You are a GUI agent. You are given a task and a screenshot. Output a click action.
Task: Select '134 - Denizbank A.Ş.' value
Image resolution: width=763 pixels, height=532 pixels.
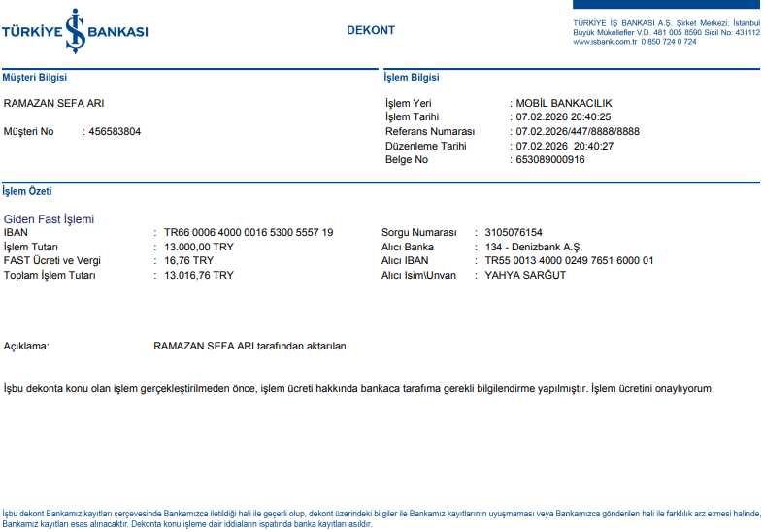tap(533, 247)
